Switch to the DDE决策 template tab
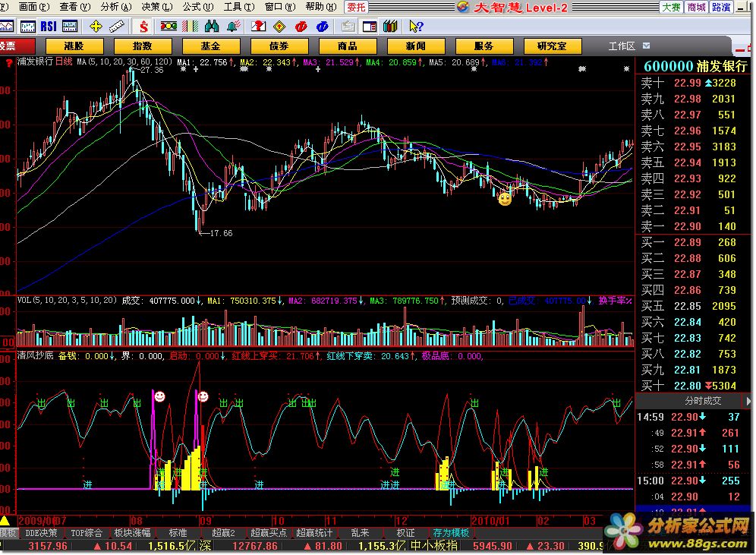The height and width of the screenshot is (555, 756). (41, 533)
